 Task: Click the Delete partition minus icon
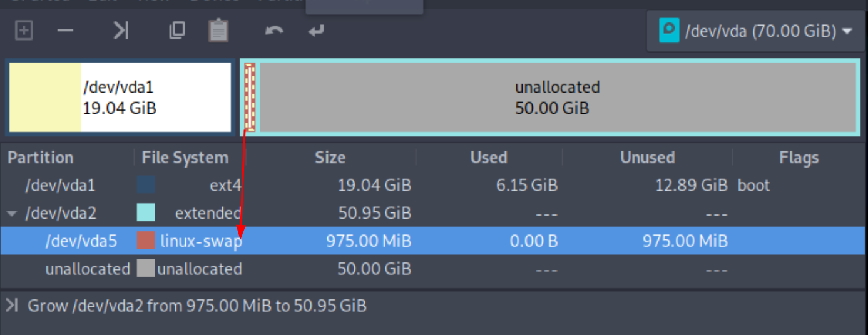click(x=66, y=31)
